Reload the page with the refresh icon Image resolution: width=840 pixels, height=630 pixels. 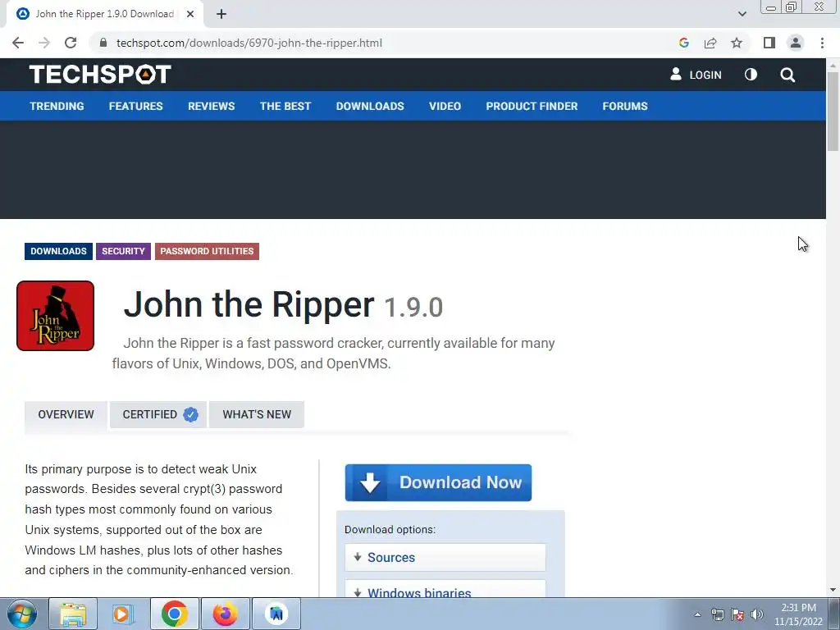(71, 43)
